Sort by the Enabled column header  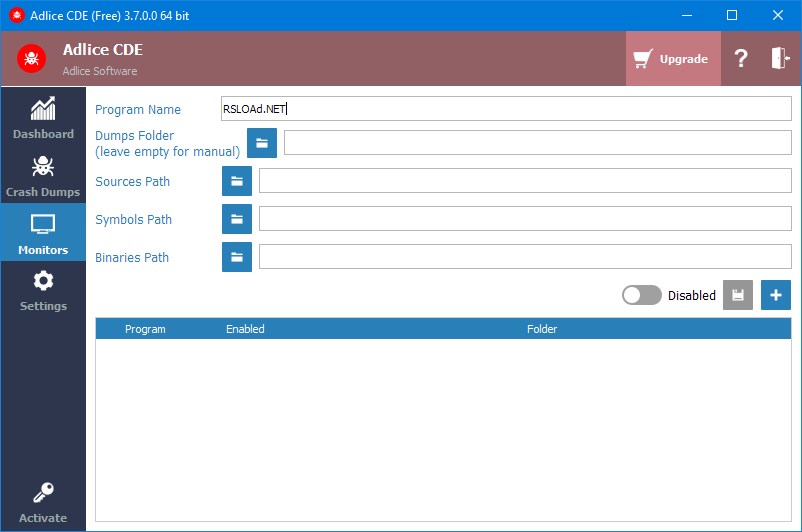tap(245, 329)
